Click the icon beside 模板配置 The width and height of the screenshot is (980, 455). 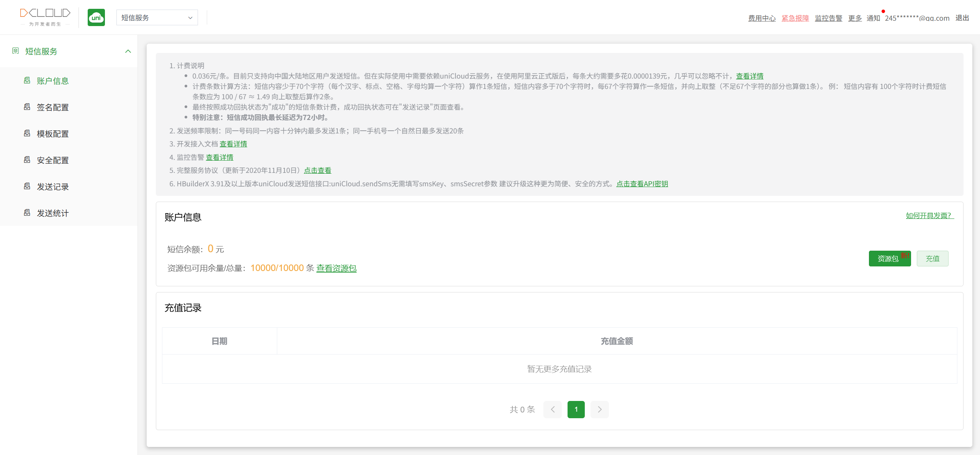point(27,133)
